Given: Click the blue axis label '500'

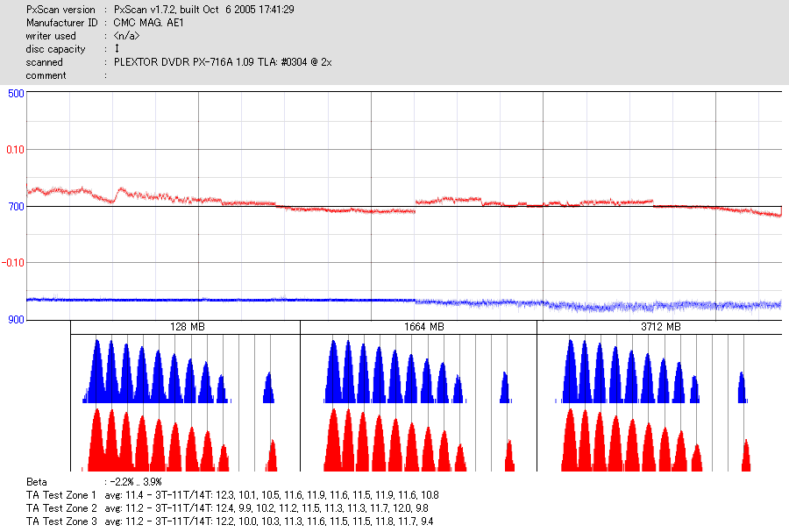Looking at the screenshot, I should [16, 94].
